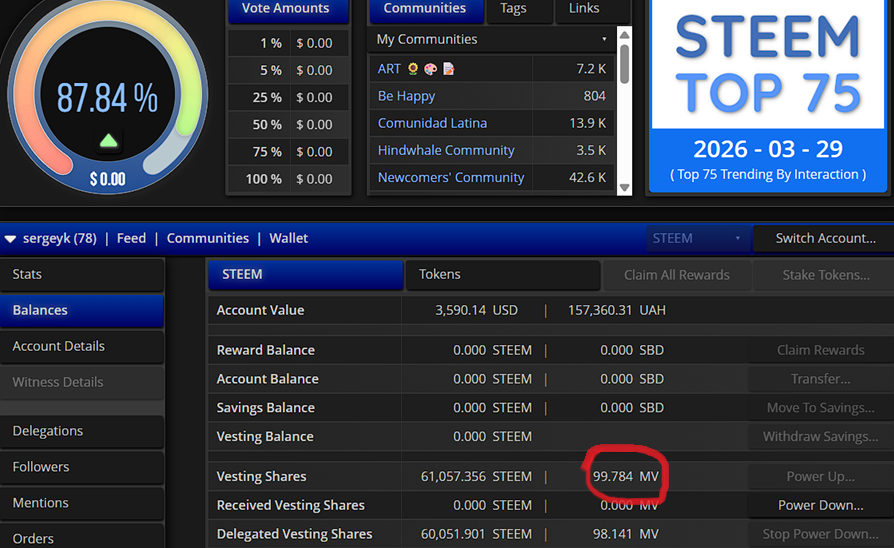894x548 pixels.
Task: Click the green voting power up arrow
Action: click(x=108, y=141)
